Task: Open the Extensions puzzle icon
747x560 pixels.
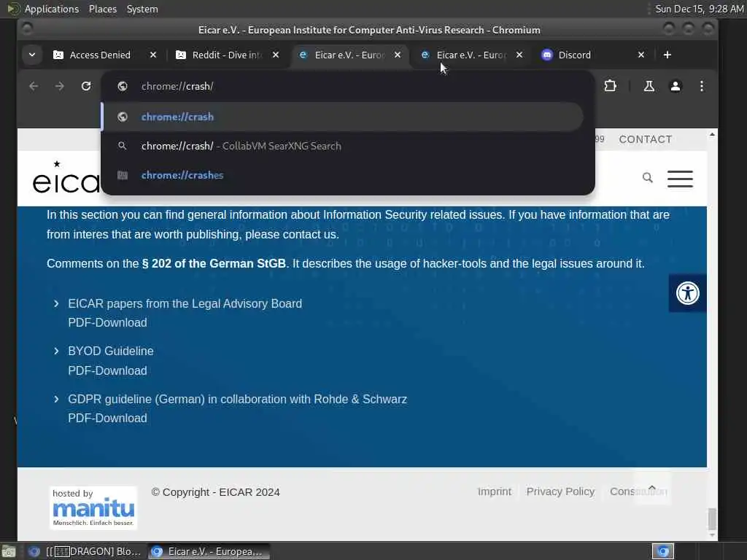Action: [611, 86]
